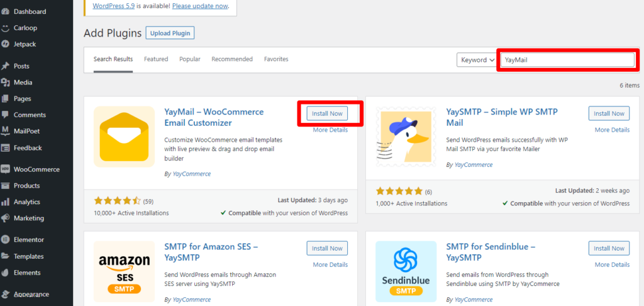Click the Pages icon in sidebar
The height and width of the screenshot is (306, 644).
point(5,99)
